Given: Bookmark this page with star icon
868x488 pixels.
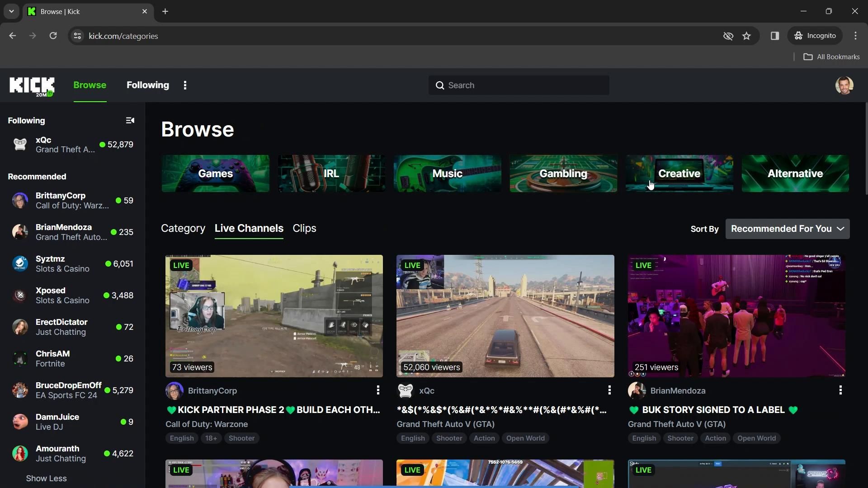Looking at the screenshot, I should point(746,36).
